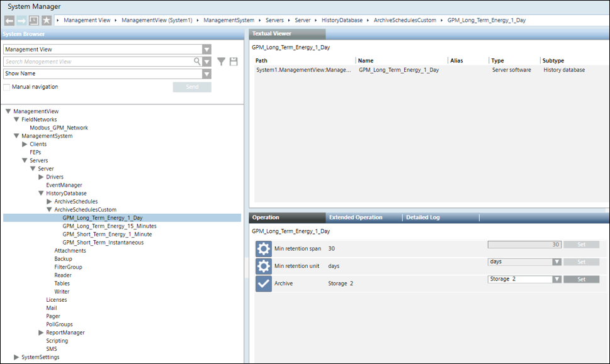Click the favorites star icon
610x364 pixels.
click(46, 20)
